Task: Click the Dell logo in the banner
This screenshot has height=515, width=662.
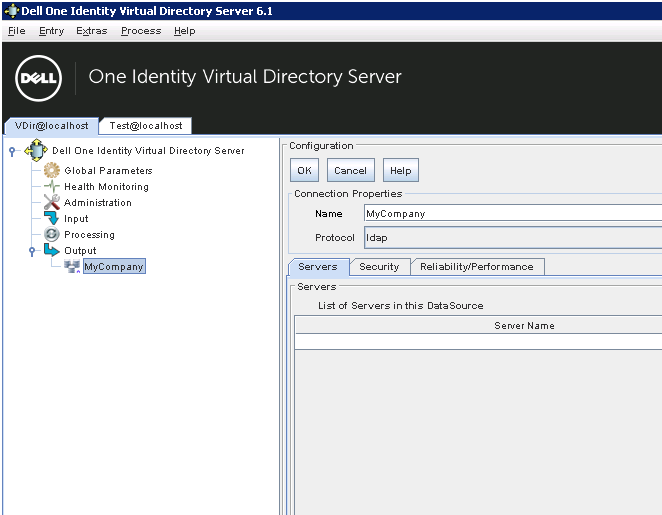Action: point(38,78)
